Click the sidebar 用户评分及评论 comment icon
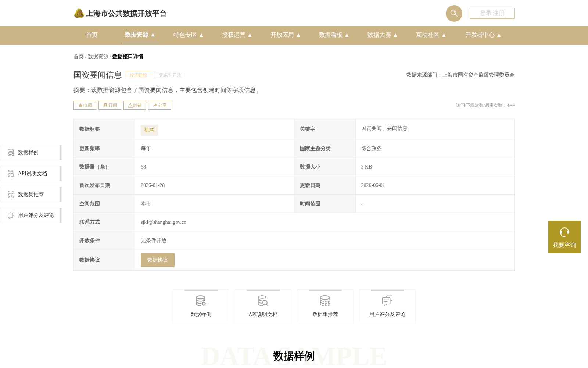 point(11,216)
